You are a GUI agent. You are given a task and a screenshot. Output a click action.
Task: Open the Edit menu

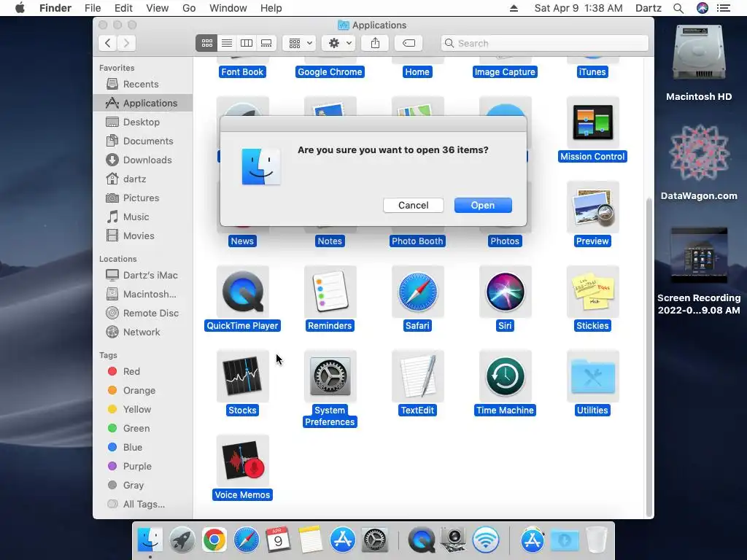123,8
